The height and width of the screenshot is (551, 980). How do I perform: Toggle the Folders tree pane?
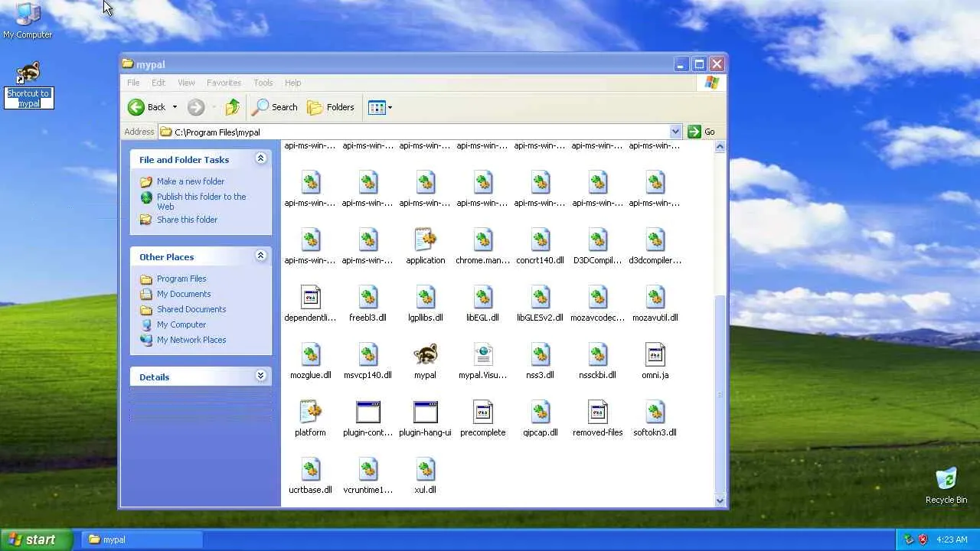[331, 107]
